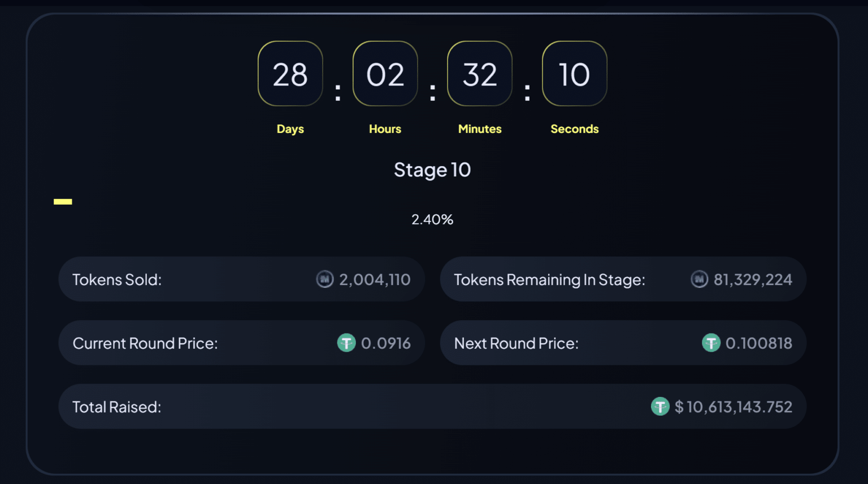
Task: Click the token coin icon beside Tokens Sold
Action: [325, 279]
